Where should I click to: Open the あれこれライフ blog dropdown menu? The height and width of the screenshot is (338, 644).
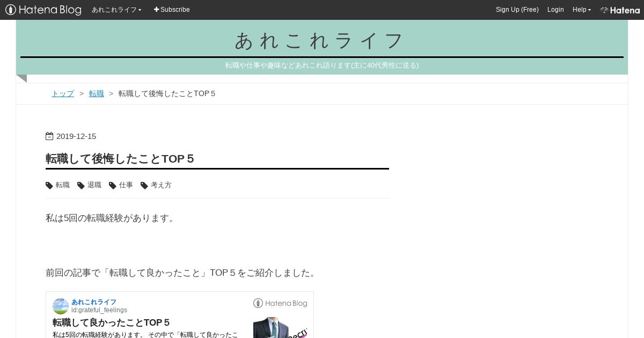(x=116, y=10)
